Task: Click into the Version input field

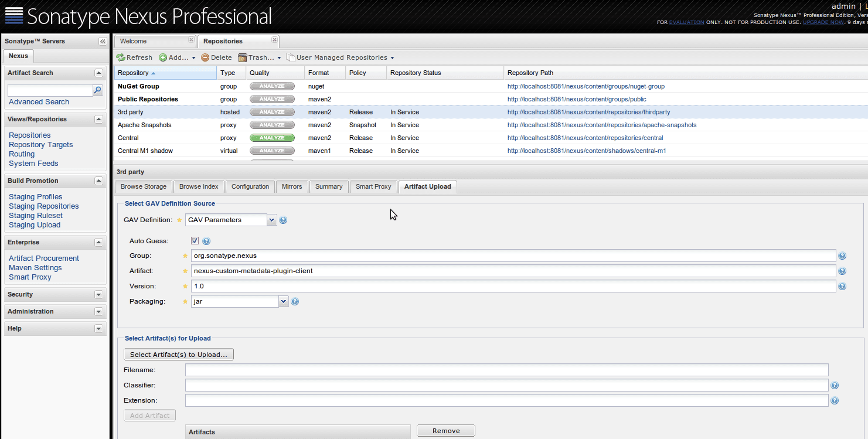Action: pyautogui.click(x=513, y=286)
